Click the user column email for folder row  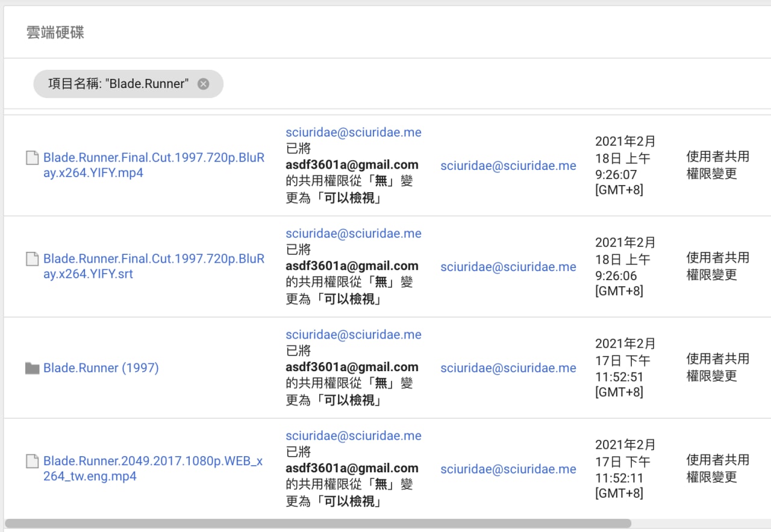pos(508,368)
